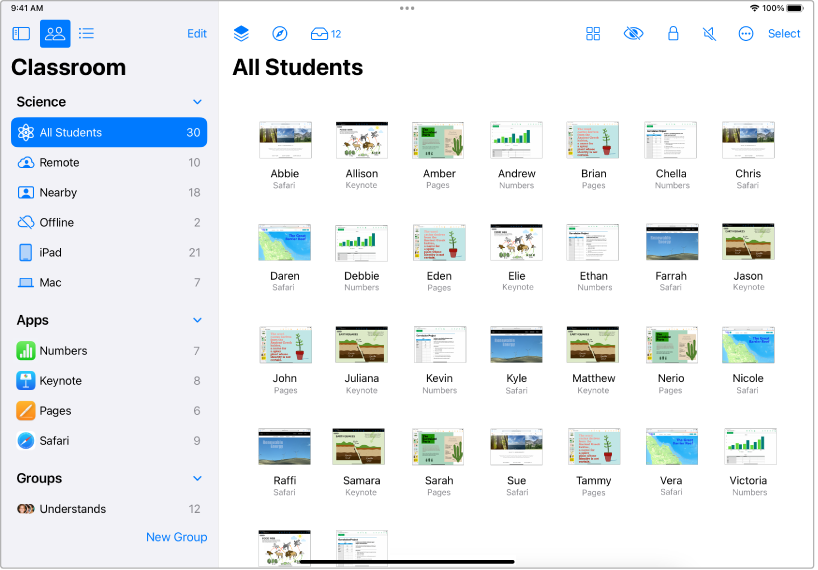View Elie's Keynote screen thumbnail

pyautogui.click(x=516, y=242)
